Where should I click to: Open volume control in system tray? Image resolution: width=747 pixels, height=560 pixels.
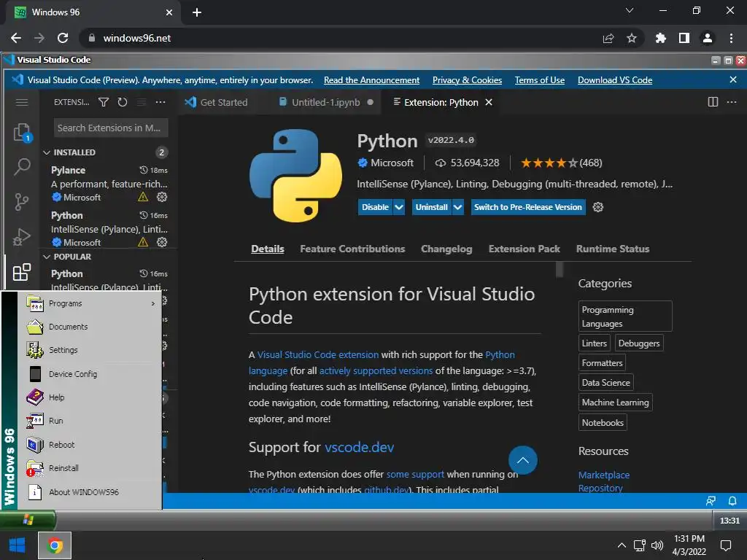click(x=657, y=545)
